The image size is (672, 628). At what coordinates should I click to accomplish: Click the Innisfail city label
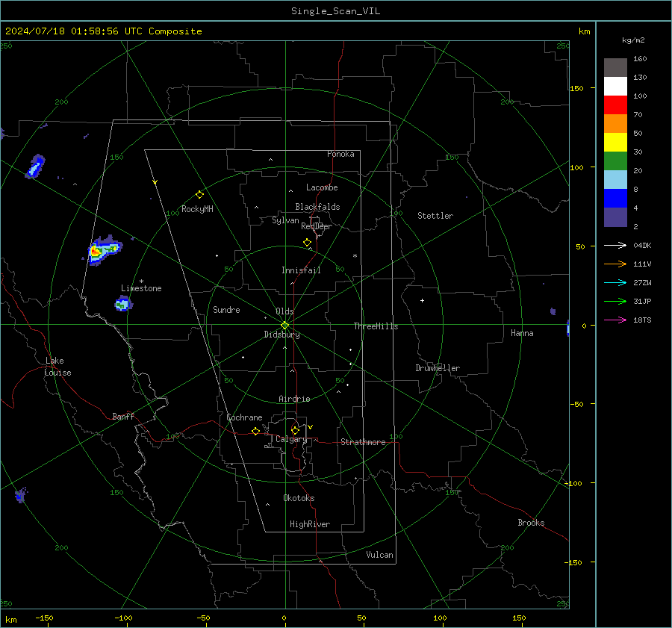(301, 270)
